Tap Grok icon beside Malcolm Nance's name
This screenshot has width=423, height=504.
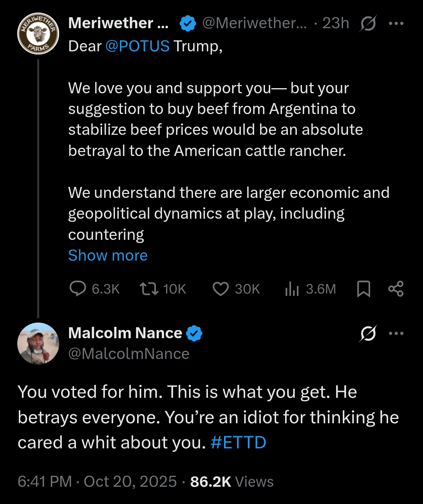point(368,334)
